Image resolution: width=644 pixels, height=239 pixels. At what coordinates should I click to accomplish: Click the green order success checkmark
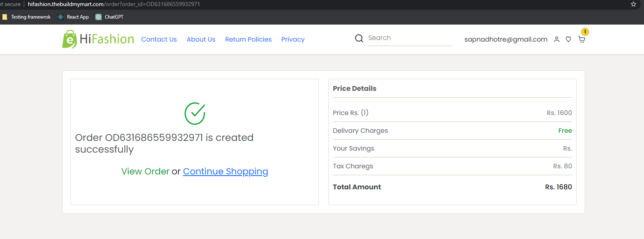pyautogui.click(x=195, y=113)
